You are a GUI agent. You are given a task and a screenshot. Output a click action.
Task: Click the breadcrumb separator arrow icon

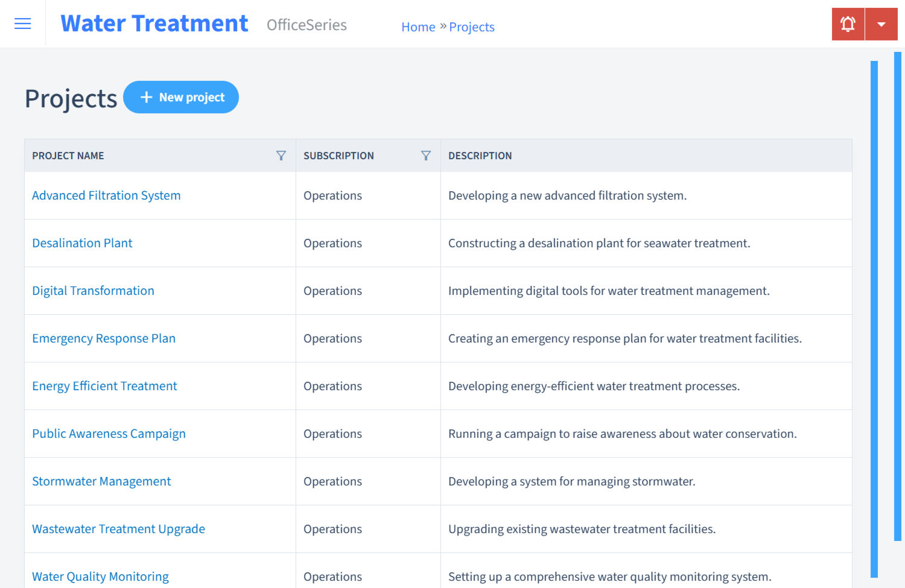(442, 25)
